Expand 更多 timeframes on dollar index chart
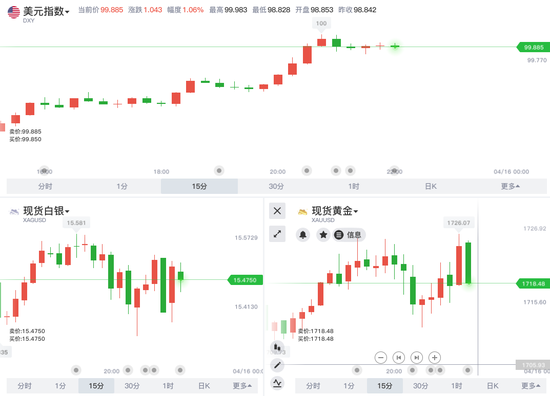550x396 pixels. (510, 186)
